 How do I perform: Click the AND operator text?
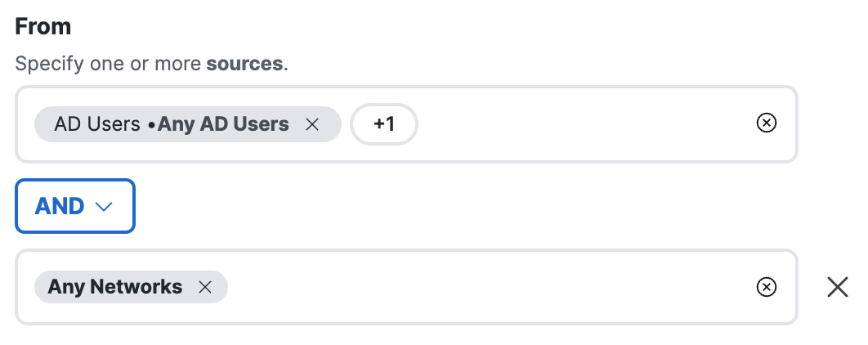coord(59,206)
